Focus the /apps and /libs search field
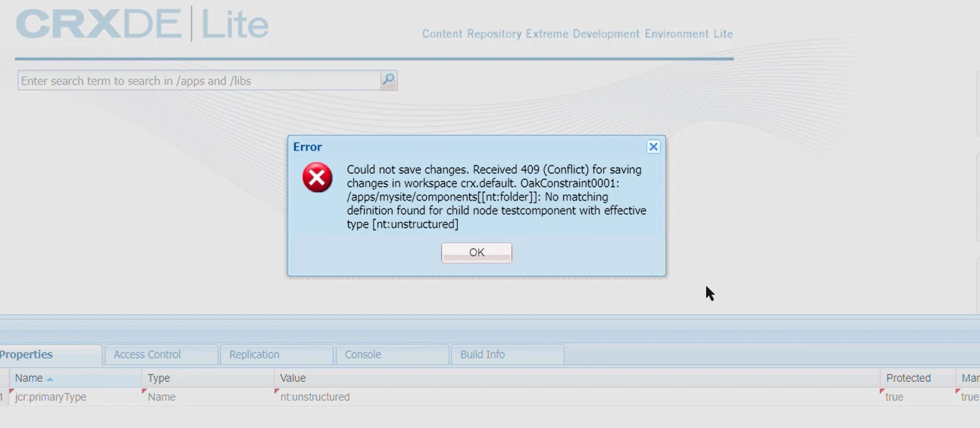 click(x=199, y=80)
